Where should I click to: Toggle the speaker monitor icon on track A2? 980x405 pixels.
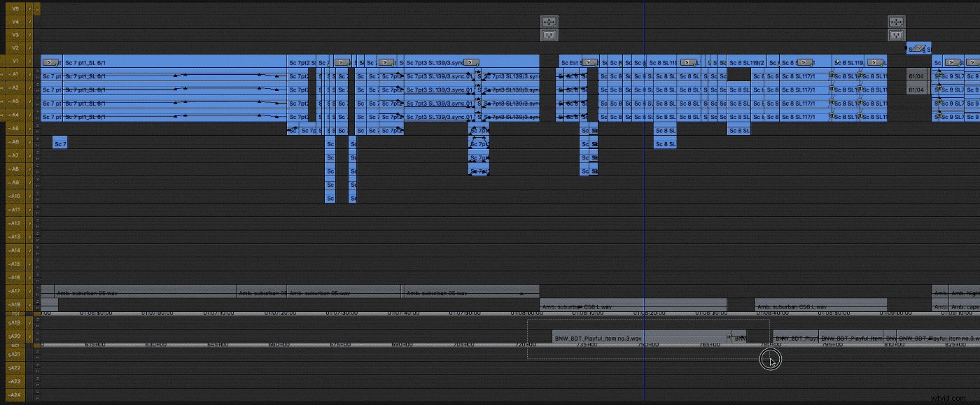point(3,89)
